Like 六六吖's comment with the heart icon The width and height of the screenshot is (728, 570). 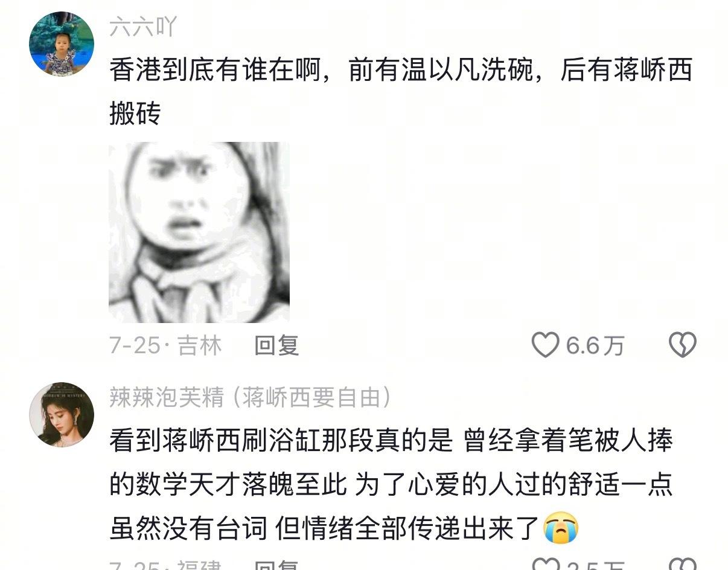(545, 345)
